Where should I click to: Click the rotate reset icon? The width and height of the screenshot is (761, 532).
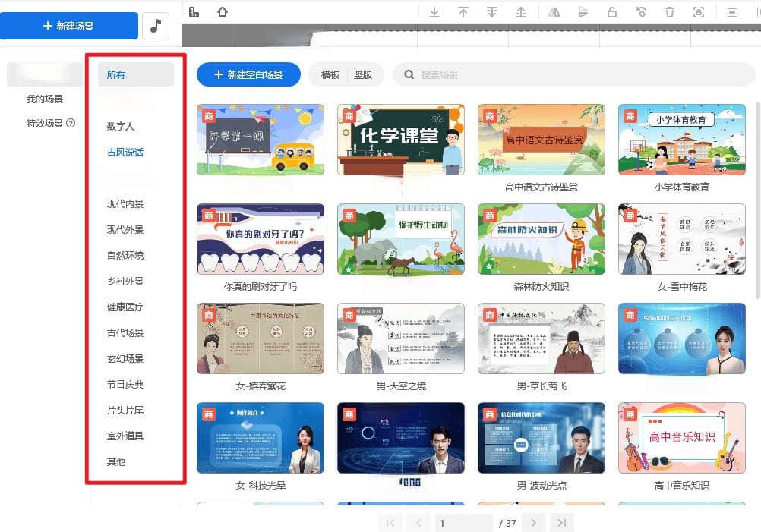click(x=641, y=12)
